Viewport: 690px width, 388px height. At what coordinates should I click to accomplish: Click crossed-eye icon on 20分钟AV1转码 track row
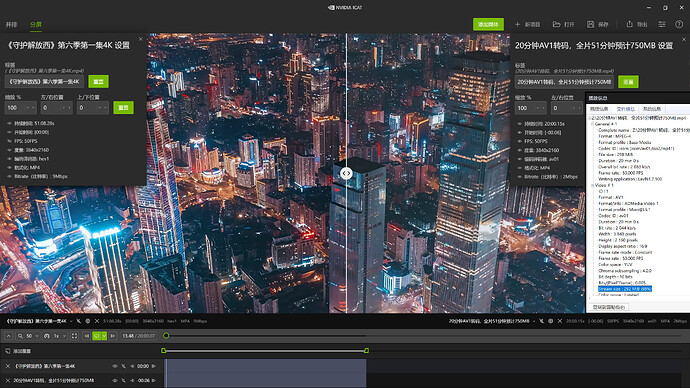(x=123, y=381)
